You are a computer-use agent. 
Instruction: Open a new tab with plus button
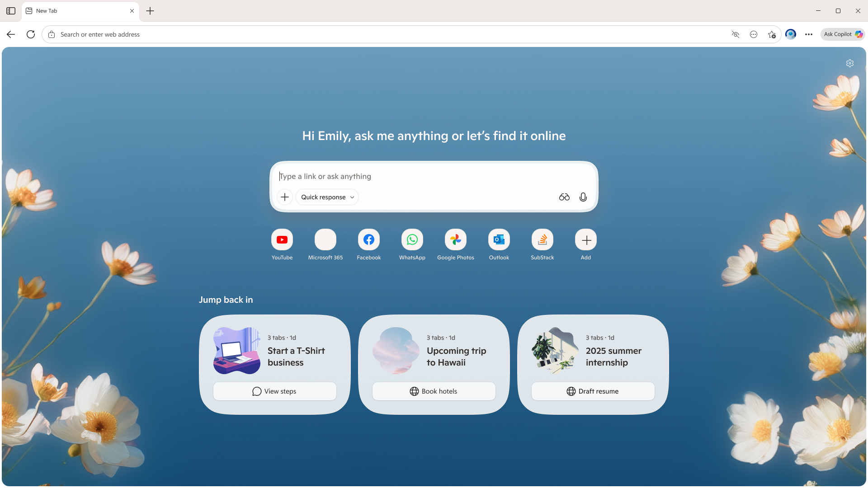point(150,11)
